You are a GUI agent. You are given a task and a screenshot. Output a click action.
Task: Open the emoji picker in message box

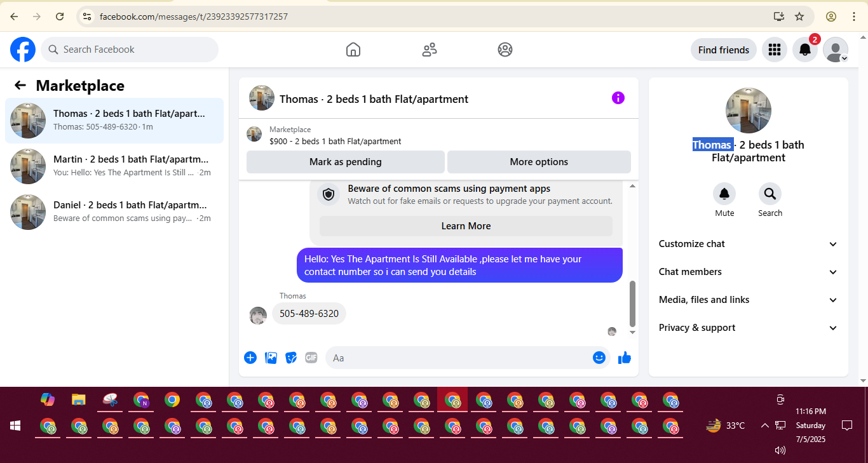coord(599,358)
